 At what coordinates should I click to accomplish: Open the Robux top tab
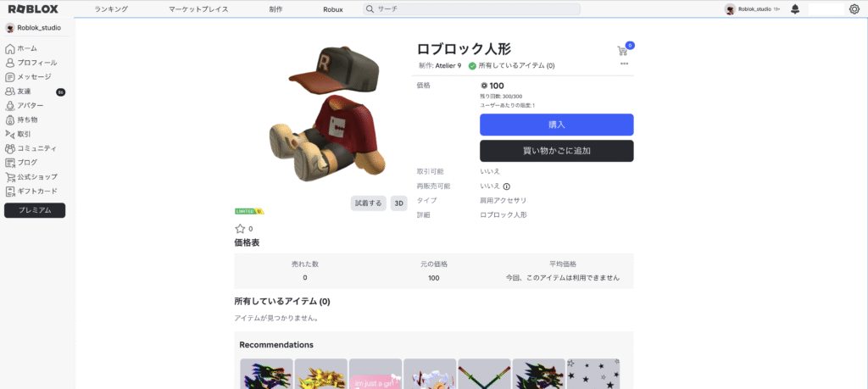332,9
